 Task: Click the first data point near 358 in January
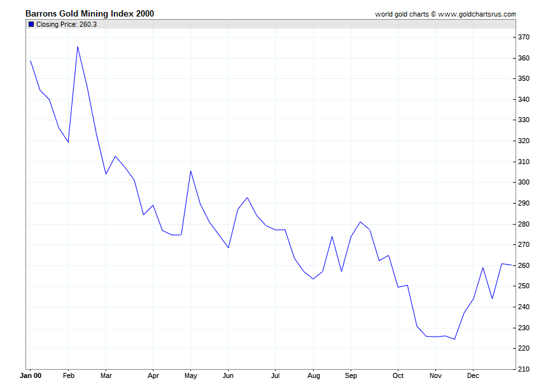(x=31, y=61)
